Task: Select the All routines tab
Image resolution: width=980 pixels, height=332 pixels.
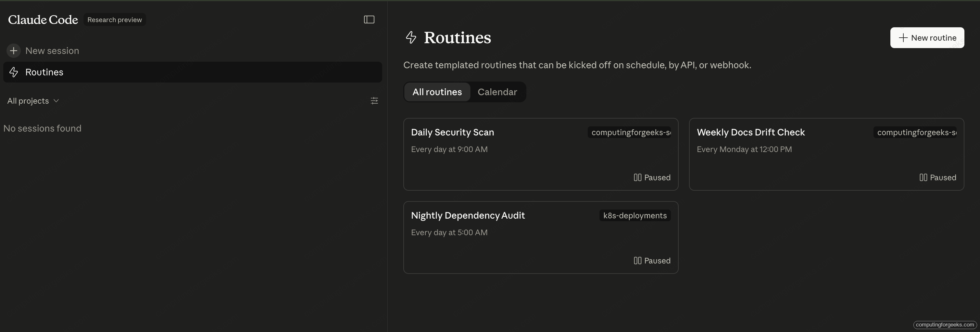Action: (437, 92)
